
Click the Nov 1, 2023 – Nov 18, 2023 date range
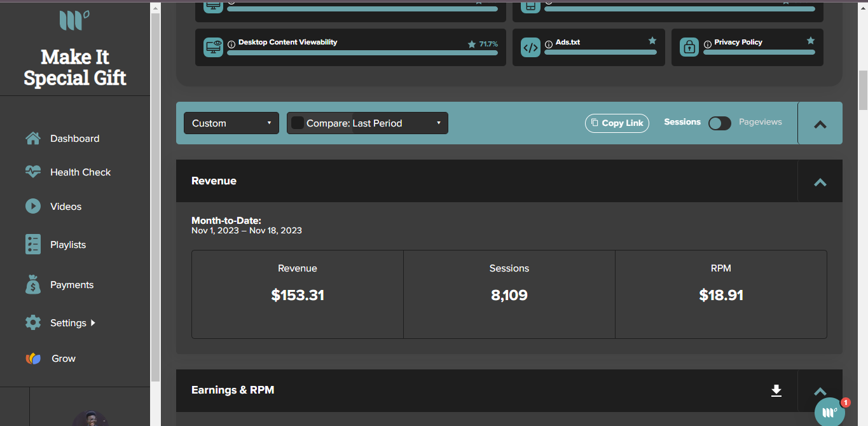point(247,231)
